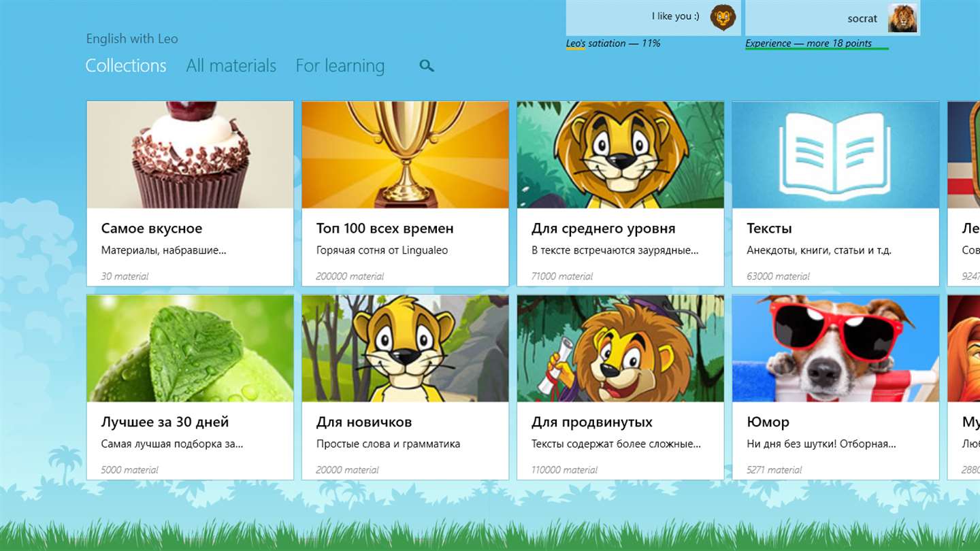
Task: Click the English with Leo app title
Action: [x=132, y=39]
